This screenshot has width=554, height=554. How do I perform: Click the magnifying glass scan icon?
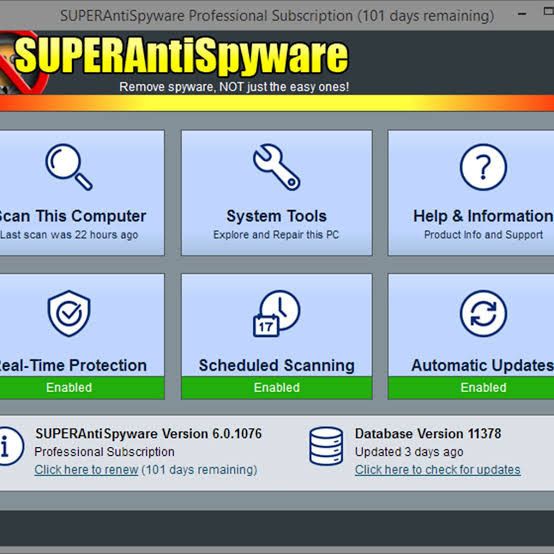pyautogui.click(x=69, y=167)
